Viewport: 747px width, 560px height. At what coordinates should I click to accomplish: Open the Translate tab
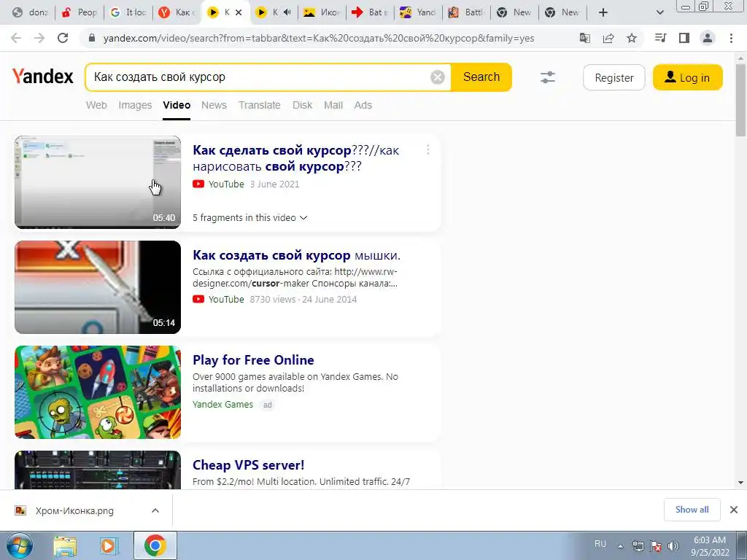click(260, 105)
